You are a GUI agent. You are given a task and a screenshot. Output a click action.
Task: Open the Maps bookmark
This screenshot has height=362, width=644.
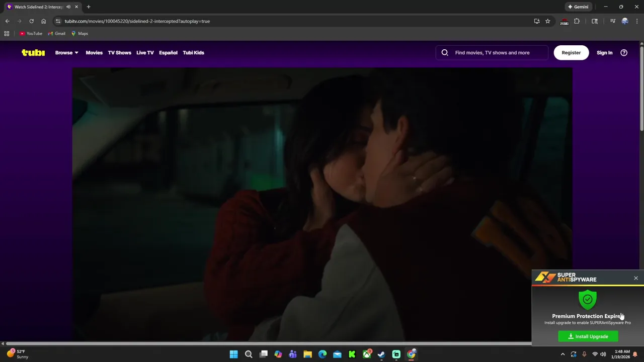point(79,33)
